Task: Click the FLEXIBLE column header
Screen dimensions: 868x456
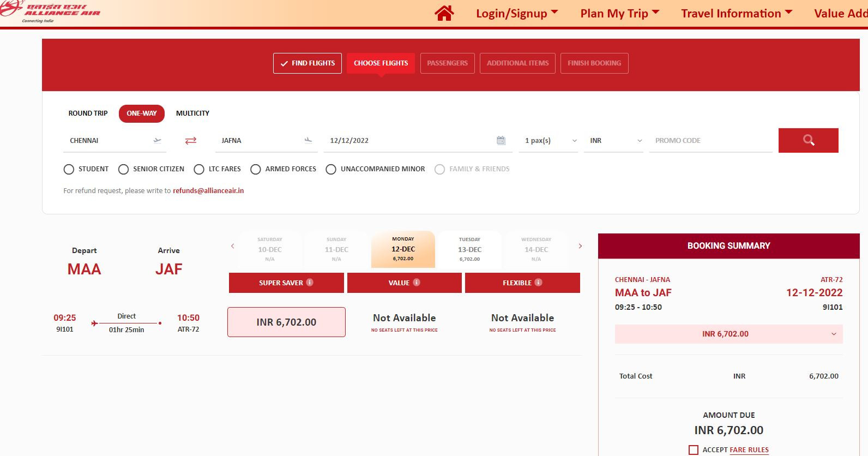Action: (522, 283)
